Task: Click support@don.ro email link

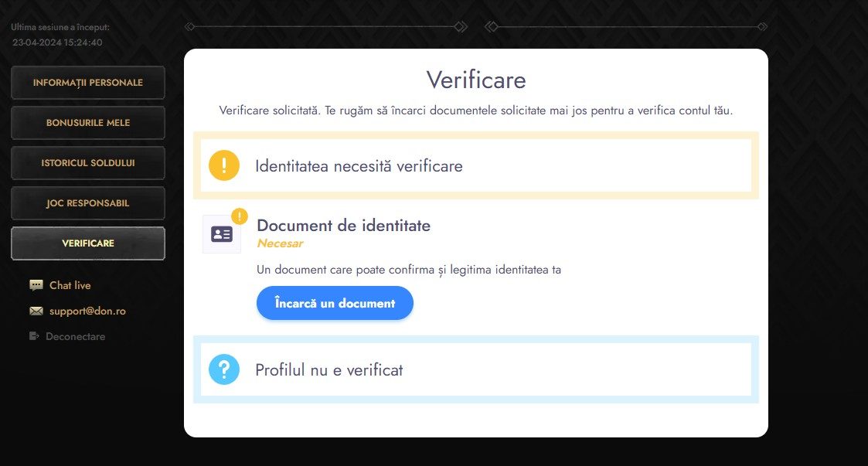Action: (87, 311)
